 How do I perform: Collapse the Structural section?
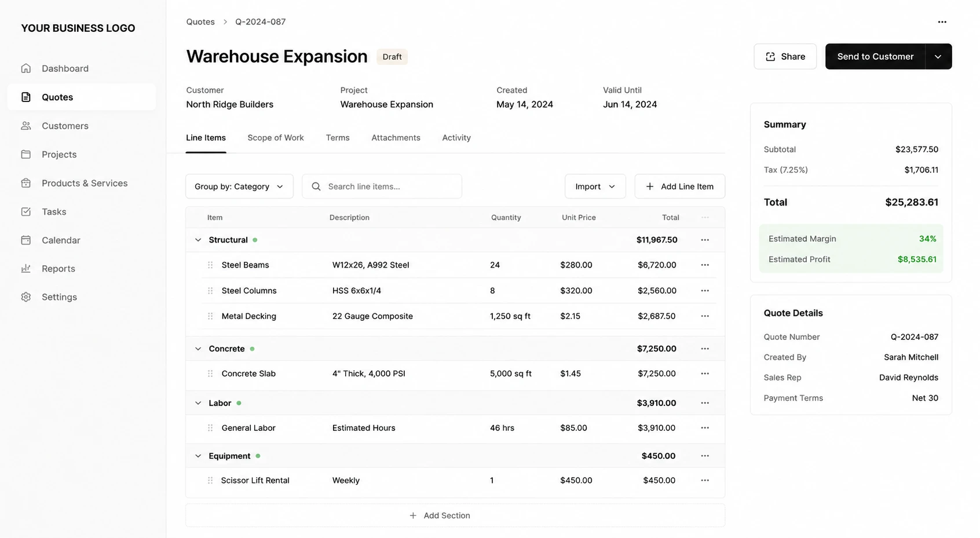click(x=198, y=240)
